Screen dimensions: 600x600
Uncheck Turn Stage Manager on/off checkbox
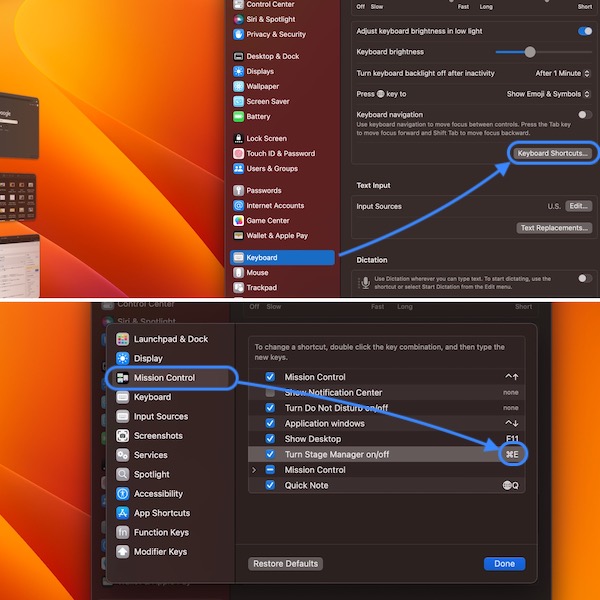tap(270, 454)
